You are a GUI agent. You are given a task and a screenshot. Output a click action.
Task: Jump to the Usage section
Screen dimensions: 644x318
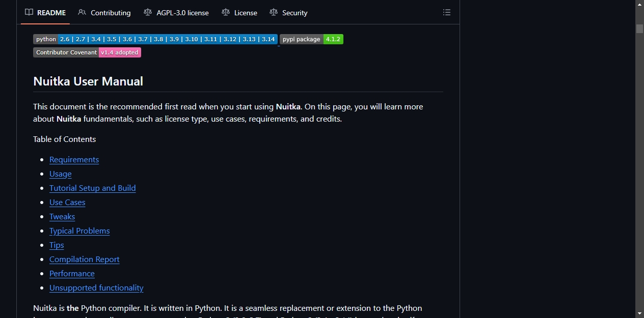61,174
